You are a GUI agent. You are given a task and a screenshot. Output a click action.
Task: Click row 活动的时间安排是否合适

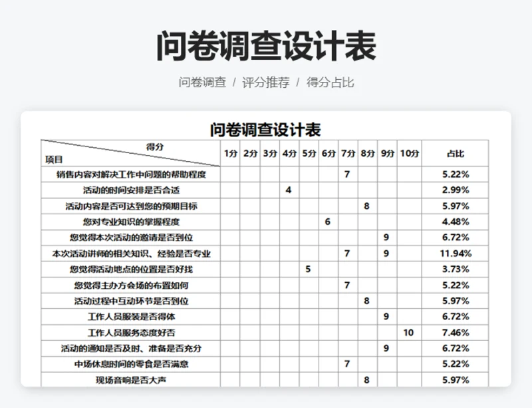[265, 190]
